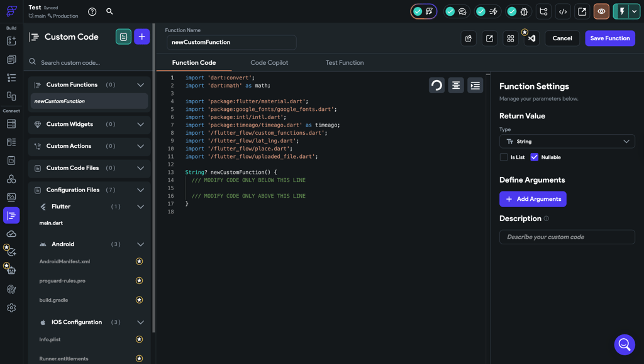Uncheck the Nullable checkbox

pos(534,157)
